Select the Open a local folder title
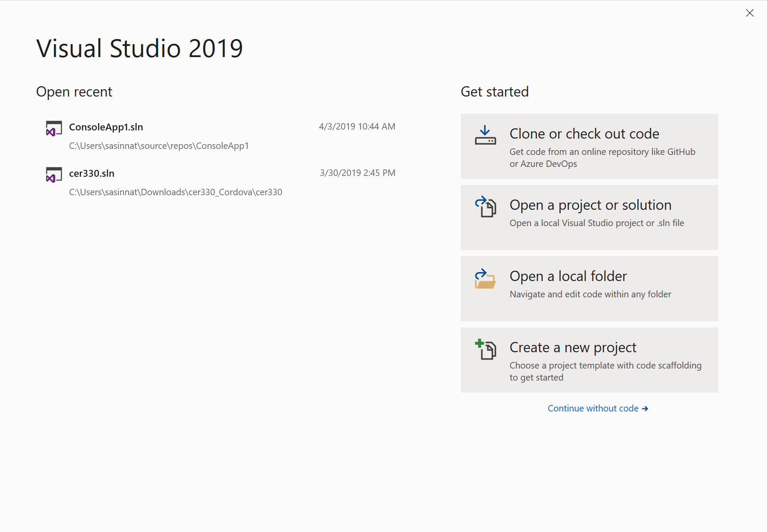Viewport: 767px width, 532px height. click(x=568, y=276)
